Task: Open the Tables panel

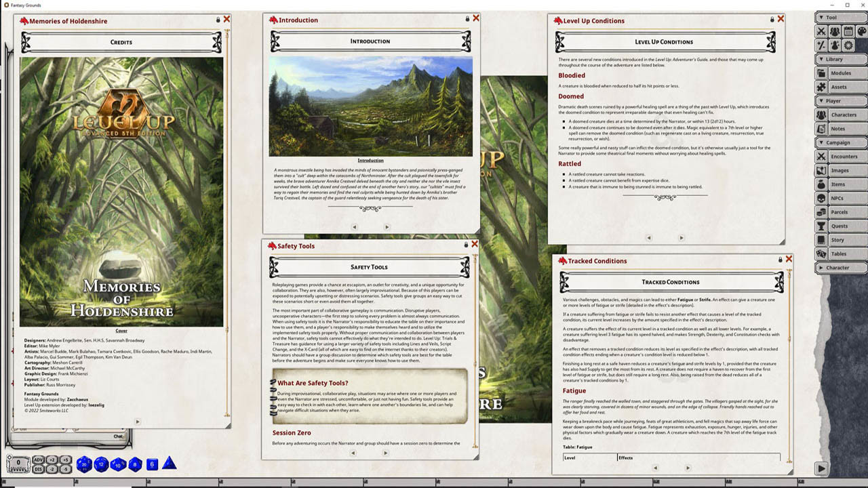Action: click(x=843, y=253)
